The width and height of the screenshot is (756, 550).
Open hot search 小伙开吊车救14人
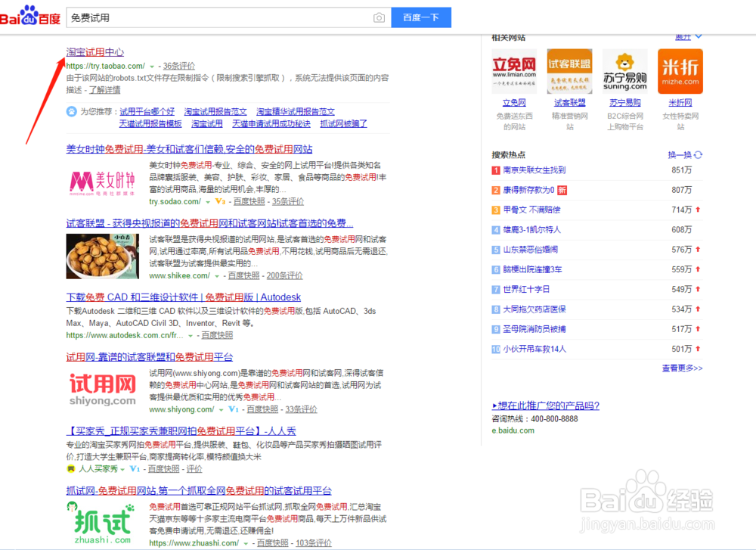[x=534, y=349]
